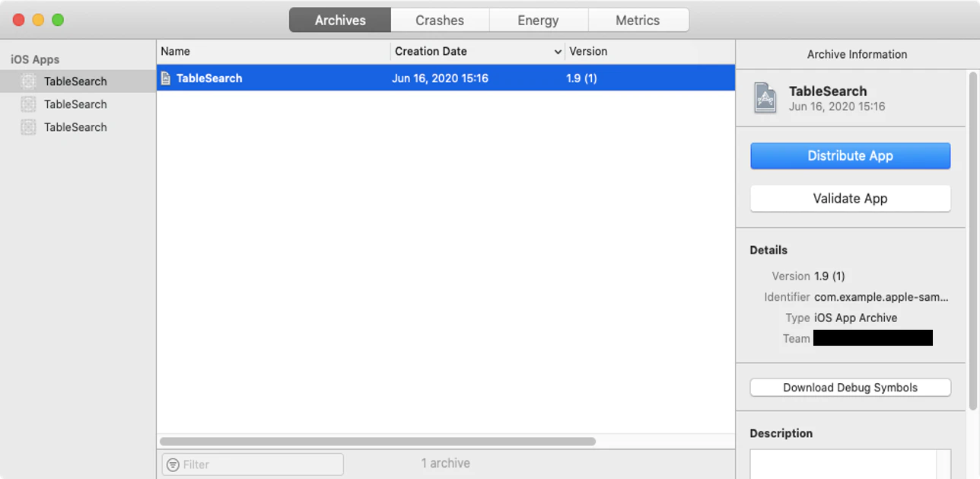Click the 1 archive count label

(446, 463)
